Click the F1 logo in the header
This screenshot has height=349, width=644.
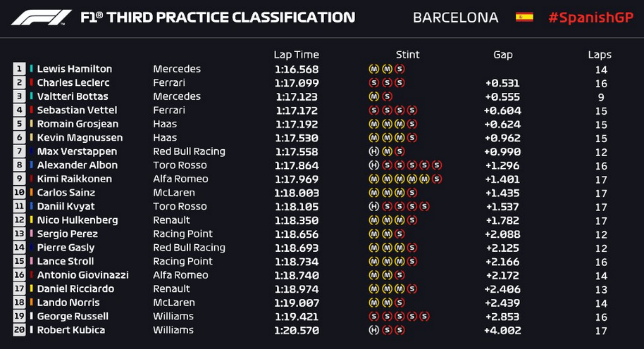pyautogui.click(x=41, y=18)
